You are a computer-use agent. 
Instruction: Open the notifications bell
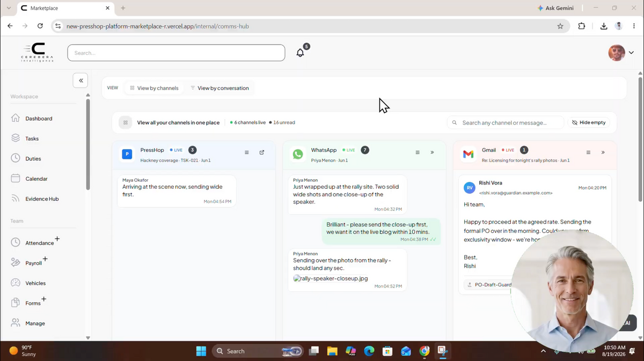coord(301,53)
